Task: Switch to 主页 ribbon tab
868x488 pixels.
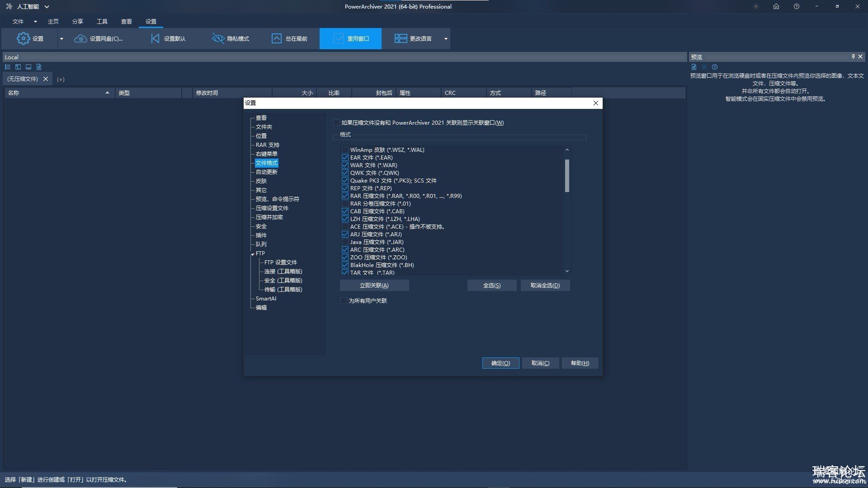Action: pos(53,21)
